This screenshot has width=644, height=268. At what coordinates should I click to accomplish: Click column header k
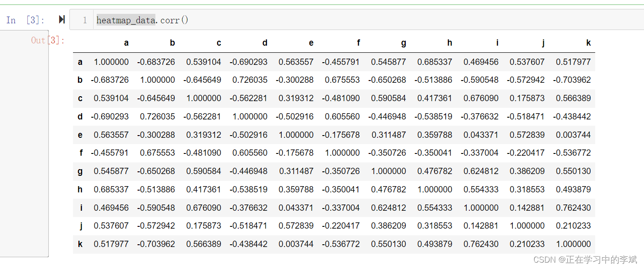pos(588,43)
